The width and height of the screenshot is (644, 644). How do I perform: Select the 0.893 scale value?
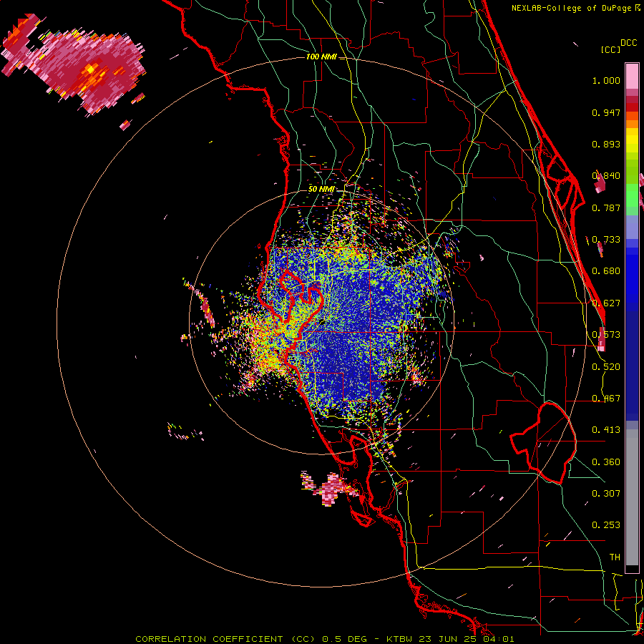coord(606,144)
